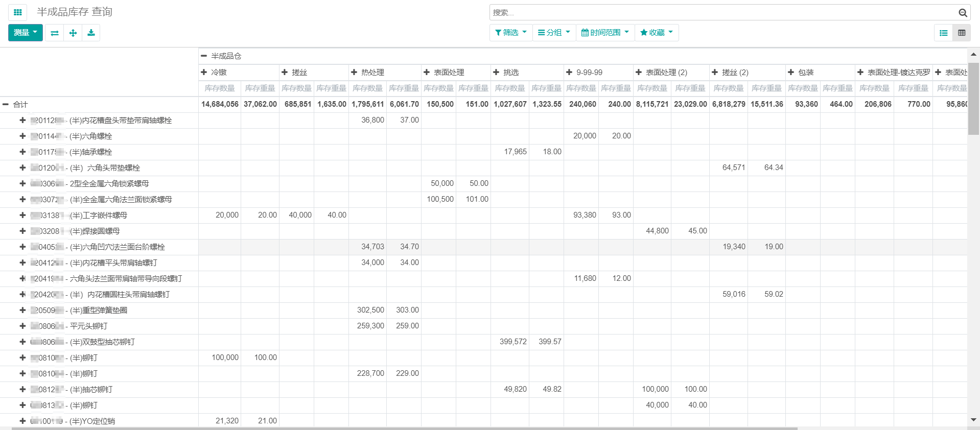Click the search magnifier icon
Viewport: 980px width, 430px height.
click(x=963, y=13)
